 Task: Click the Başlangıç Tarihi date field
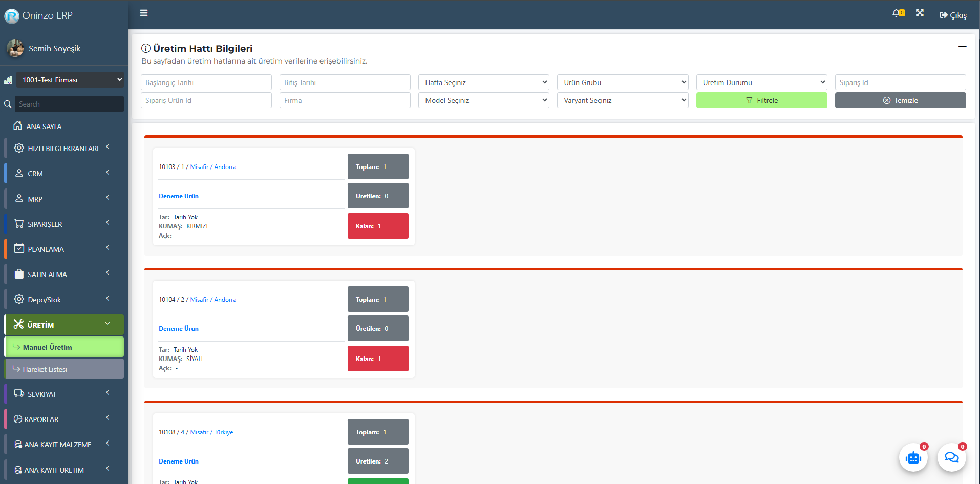(x=206, y=82)
